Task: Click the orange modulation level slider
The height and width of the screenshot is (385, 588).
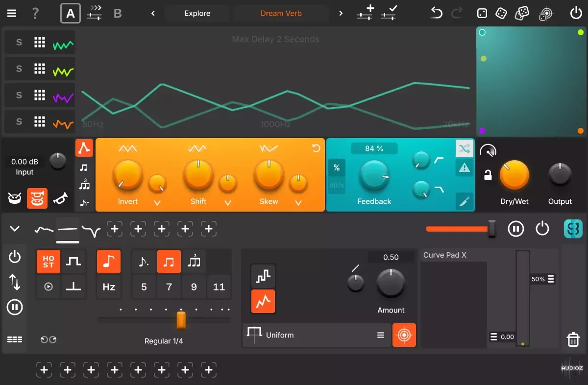Action: [x=461, y=229]
